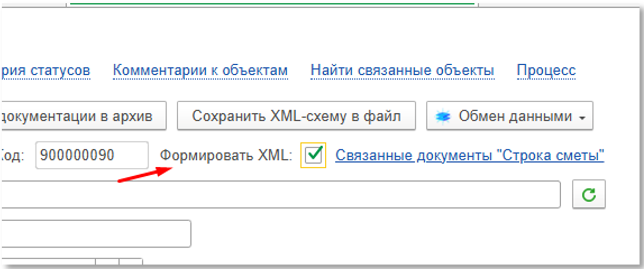This screenshot has width=644, height=269.
Task: Focus the shorter empty field below
Action: pyautogui.click(x=95, y=234)
